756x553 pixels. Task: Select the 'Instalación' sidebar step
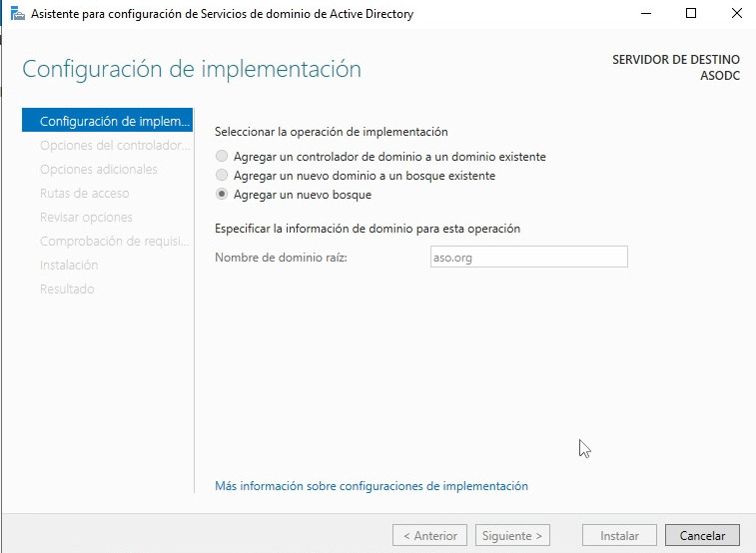pos(69,266)
